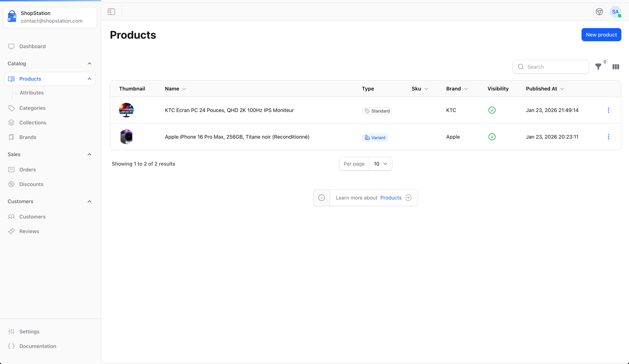Sort table by Name column
The width and height of the screenshot is (629, 364).
click(175, 88)
